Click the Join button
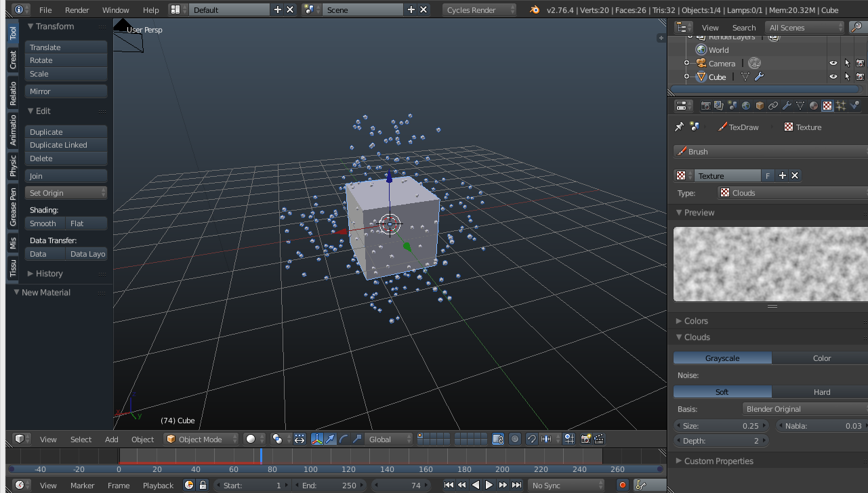This screenshot has height=493, width=868. point(66,175)
